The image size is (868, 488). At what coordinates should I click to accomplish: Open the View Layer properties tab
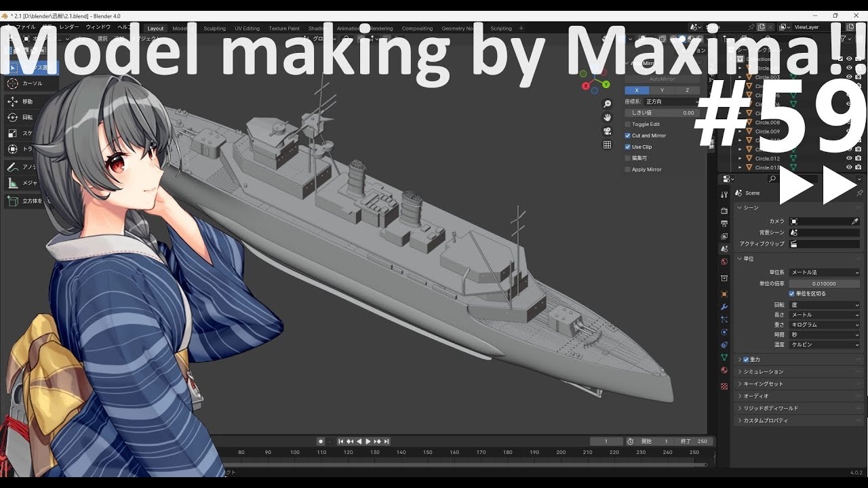tap(724, 237)
